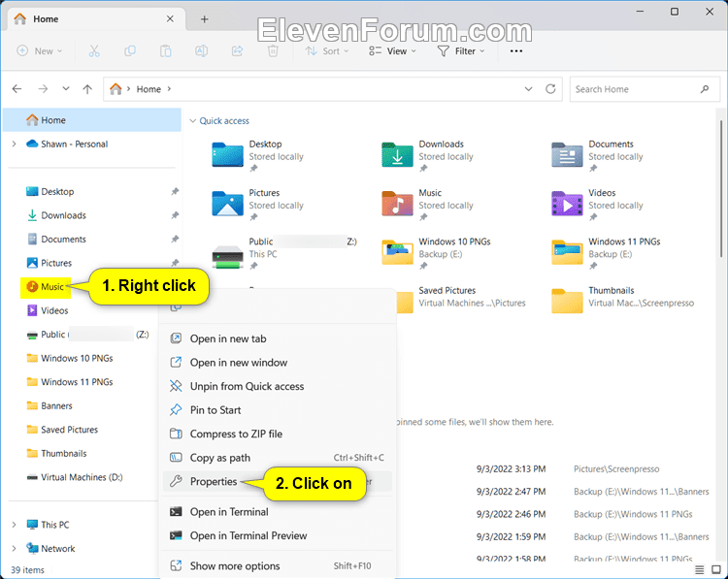Viewport: 728px width, 579px height.
Task: Open the Documents folder tile in Quick access
Action: point(598,156)
